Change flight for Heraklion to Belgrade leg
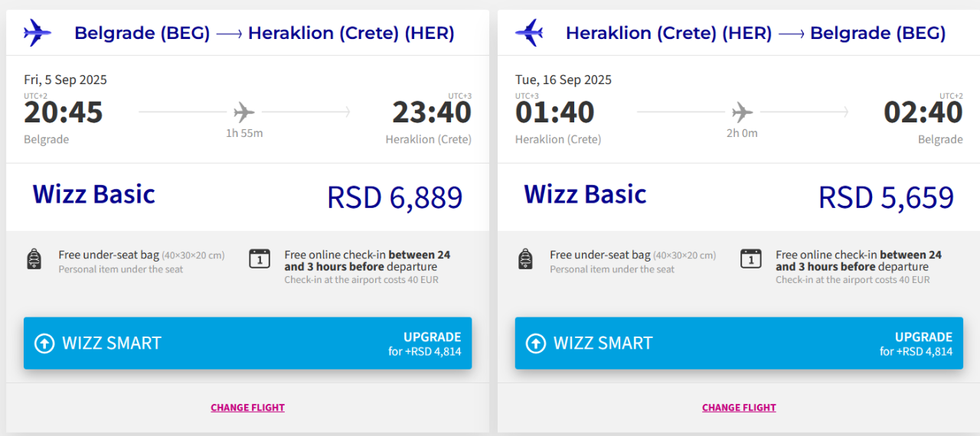Screen dimensions: 980x436 pyautogui.click(x=739, y=408)
